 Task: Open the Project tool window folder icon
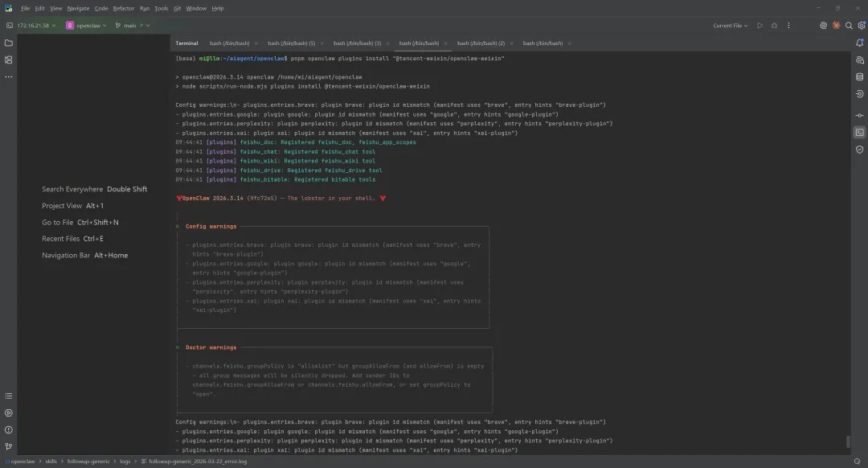(8, 43)
